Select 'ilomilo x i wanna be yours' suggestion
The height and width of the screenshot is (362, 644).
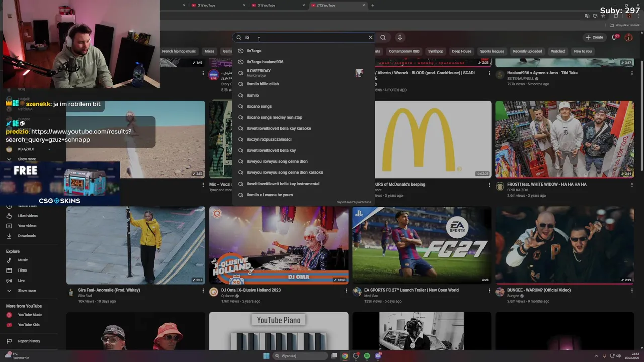click(x=303, y=195)
